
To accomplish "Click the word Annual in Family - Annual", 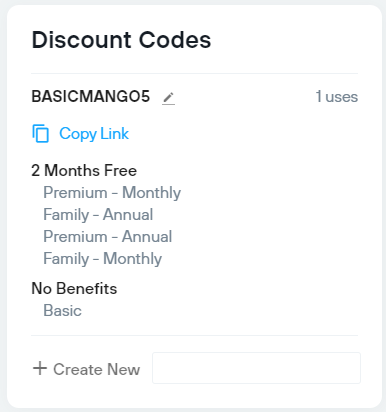I will [x=128, y=215].
